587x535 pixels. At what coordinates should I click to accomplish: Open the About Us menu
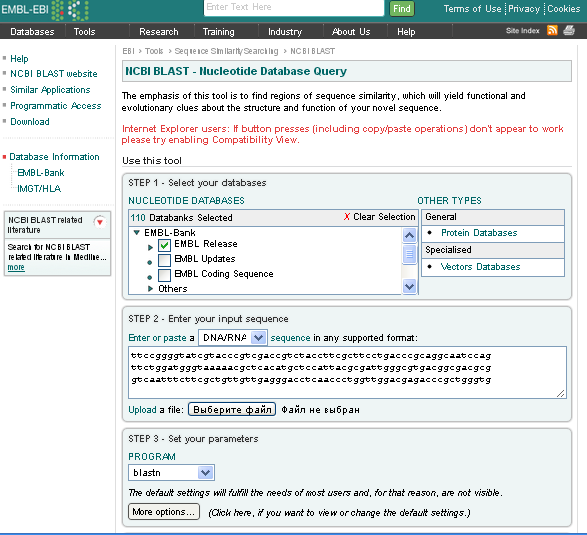pyautogui.click(x=351, y=32)
